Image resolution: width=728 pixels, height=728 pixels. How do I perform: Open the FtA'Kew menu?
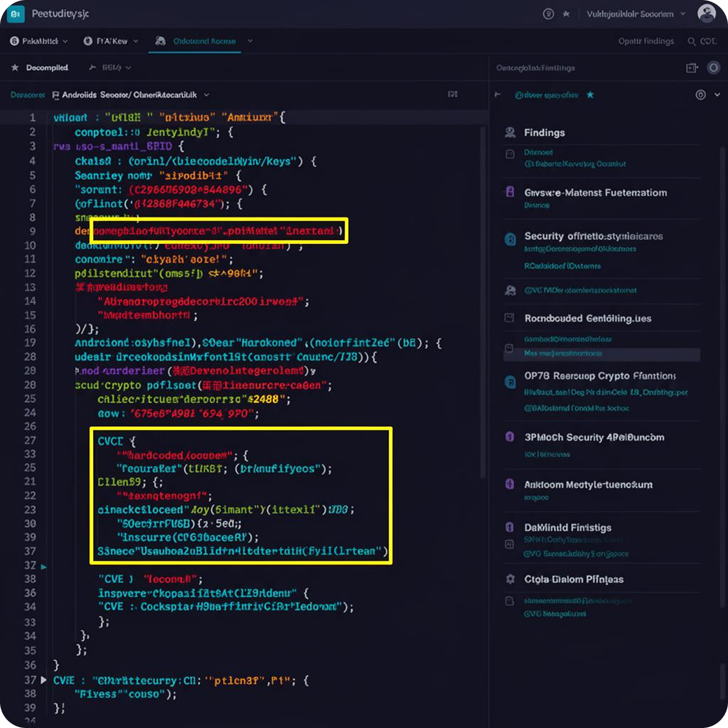(111, 41)
